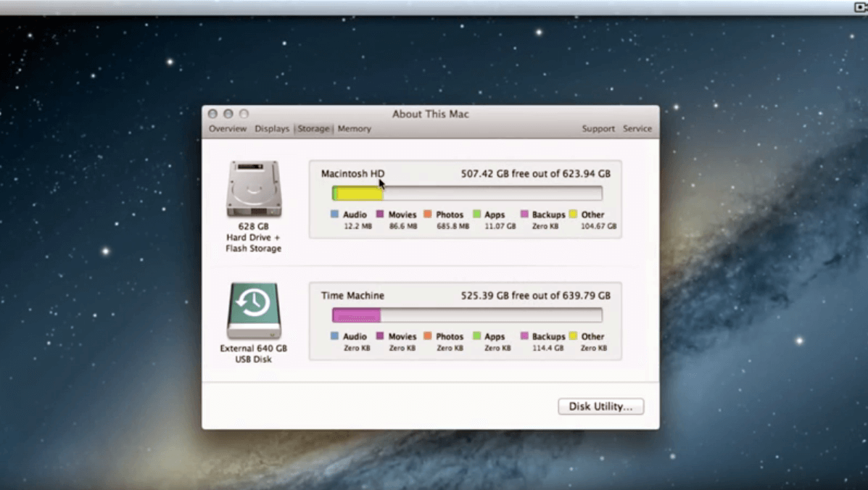The width and height of the screenshot is (868, 490).
Task: Click the yellow Other swatch under Macintosh HD
Action: [x=573, y=215]
